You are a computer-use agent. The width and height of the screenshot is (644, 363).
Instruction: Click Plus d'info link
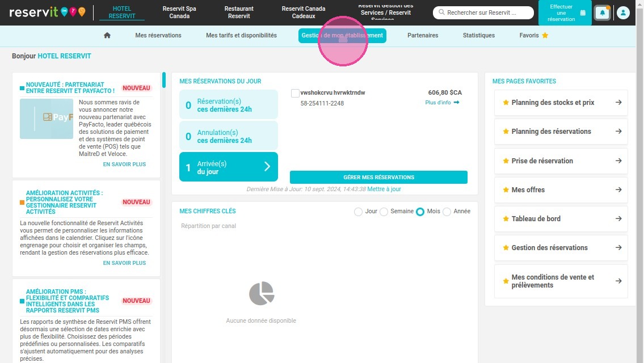click(442, 102)
